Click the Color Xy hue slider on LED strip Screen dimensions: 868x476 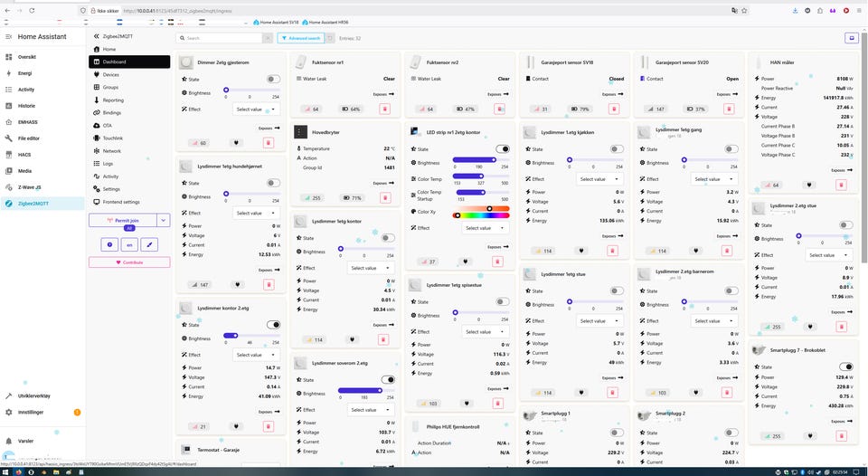[x=481, y=215]
